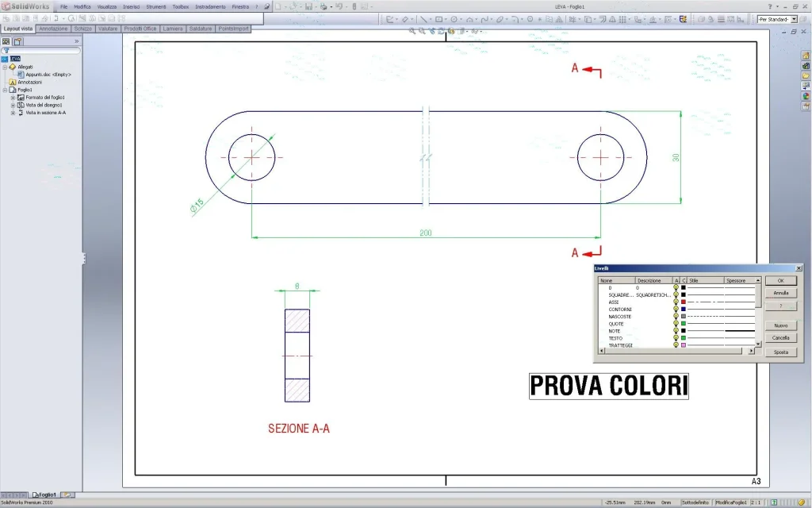Select the Ellipse sketch tool
Viewport: 812px width, 508px height.
pos(500,19)
